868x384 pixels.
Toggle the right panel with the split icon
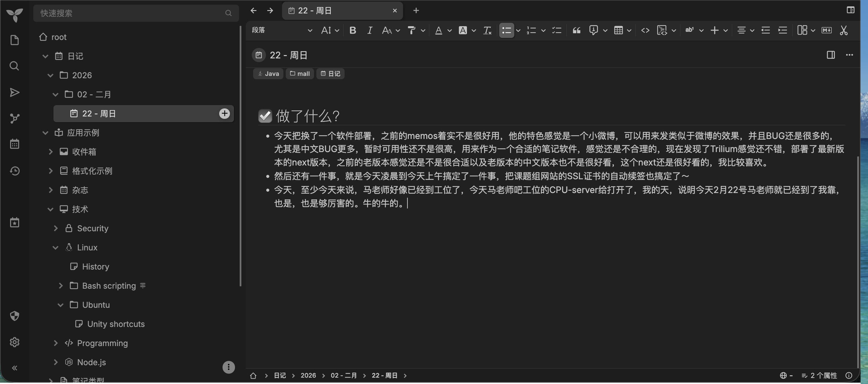tap(831, 55)
